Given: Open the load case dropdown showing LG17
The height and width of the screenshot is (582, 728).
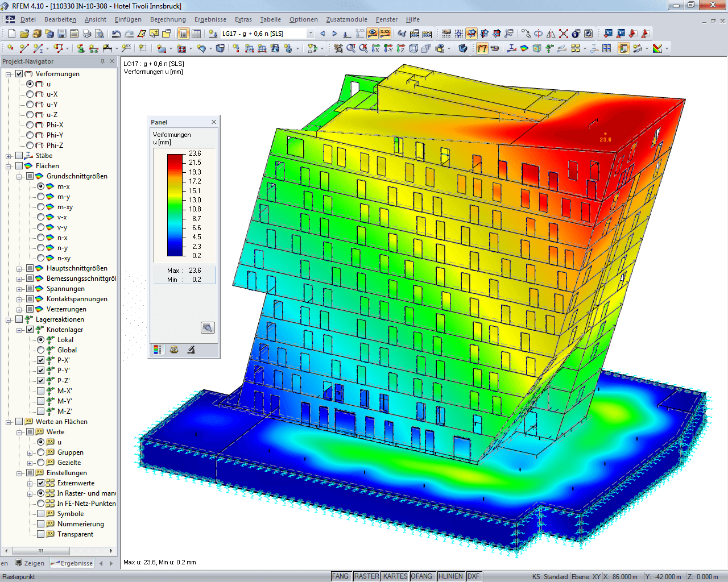Looking at the screenshot, I should 311,34.
